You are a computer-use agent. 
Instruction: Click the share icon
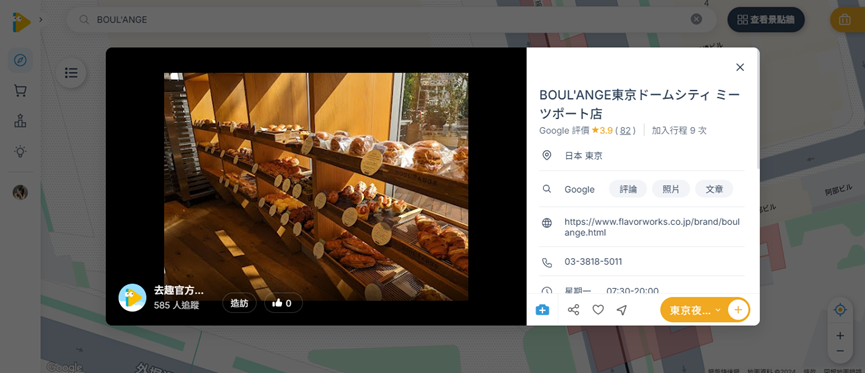point(574,310)
